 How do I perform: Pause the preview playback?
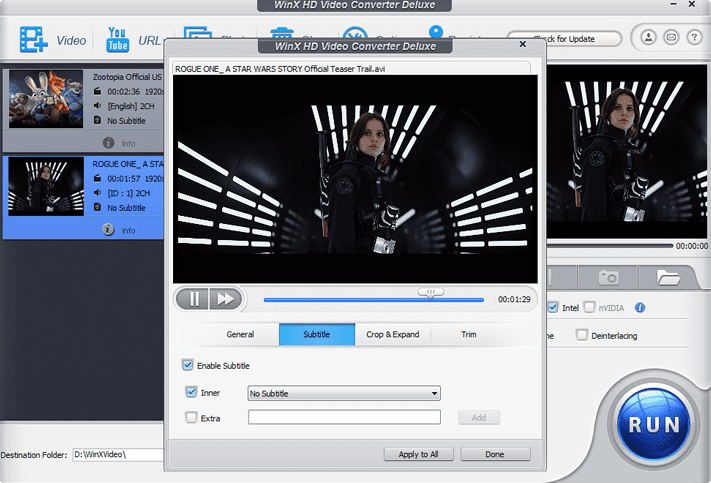(x=193, y=299)
